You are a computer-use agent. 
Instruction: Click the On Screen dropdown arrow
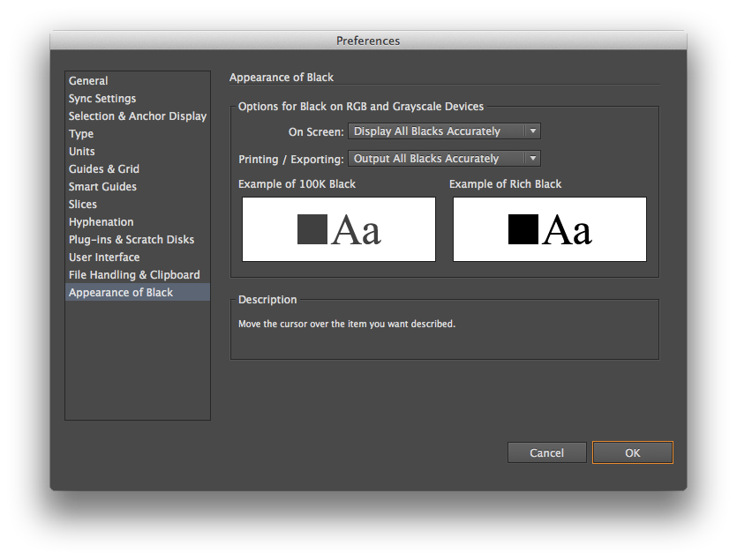pos(533,131)
